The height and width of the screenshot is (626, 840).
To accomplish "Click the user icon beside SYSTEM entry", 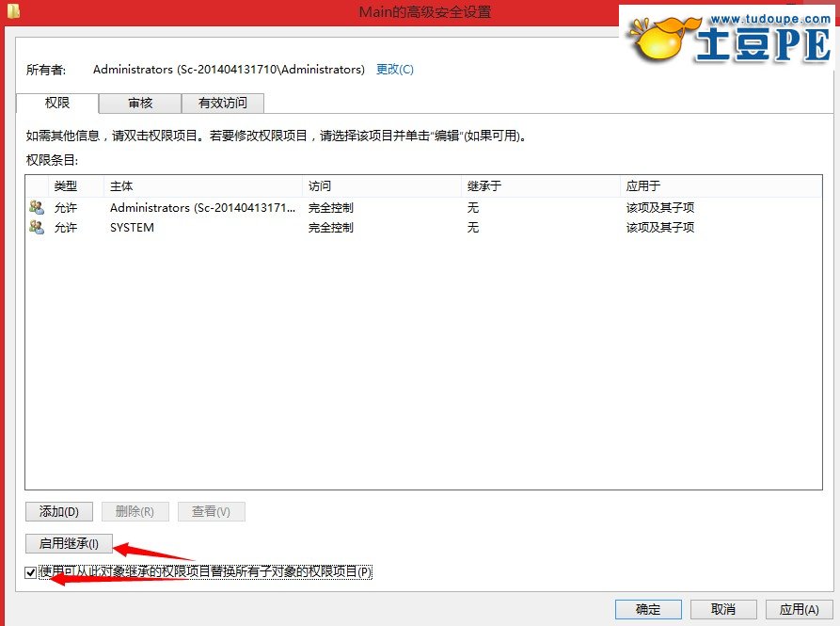I will [x=36, y=227].
